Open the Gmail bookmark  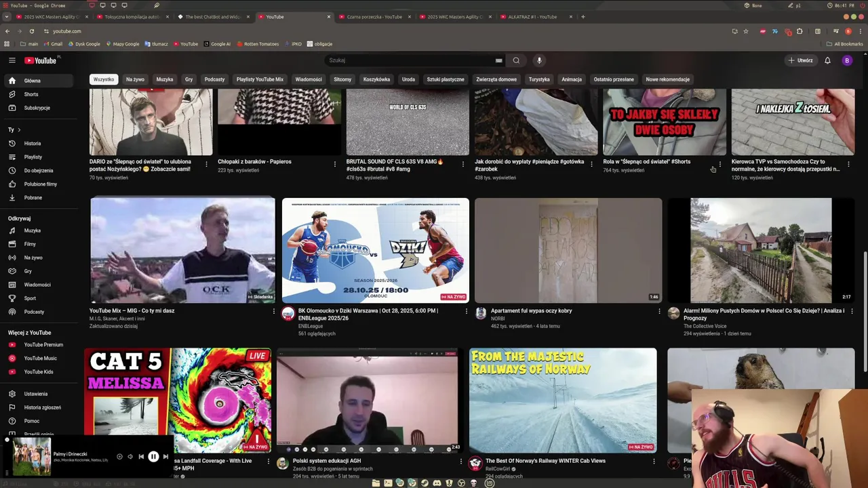click(52, 44)
